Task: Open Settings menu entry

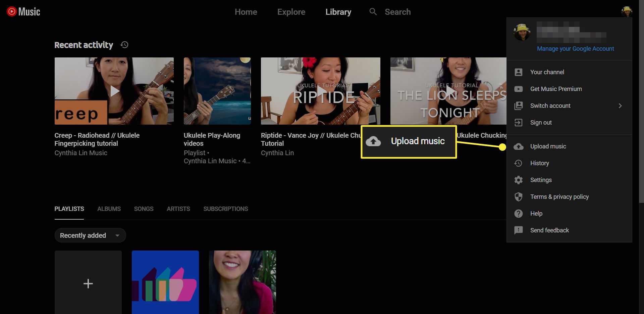Action: (x=569, y=180)
